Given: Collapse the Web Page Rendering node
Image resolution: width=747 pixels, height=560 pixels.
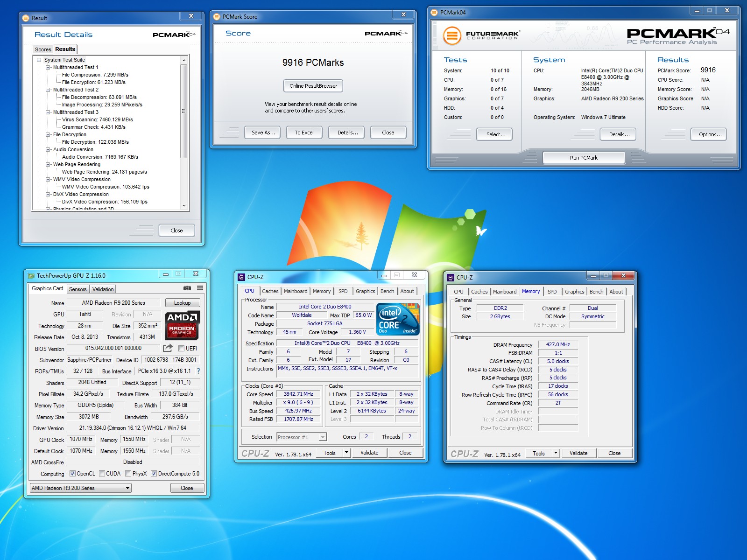Looking at the screenshot, I should click(48, 165).
